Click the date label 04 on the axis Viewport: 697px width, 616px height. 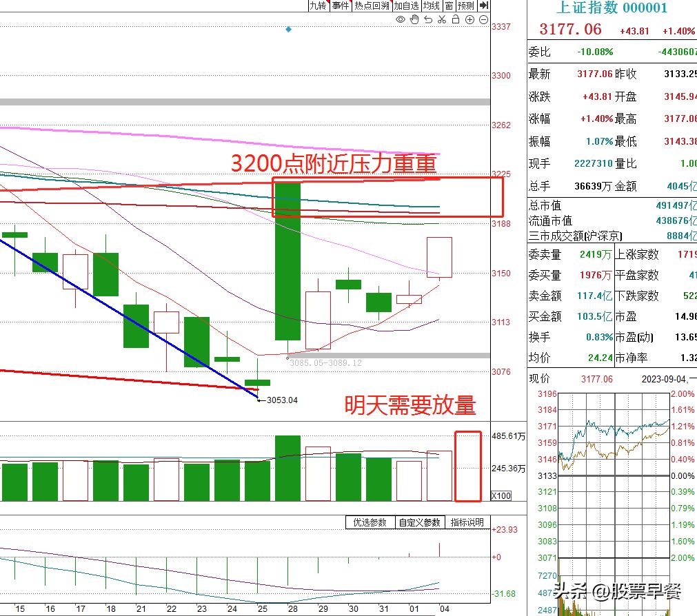click(x=444, y=609)
